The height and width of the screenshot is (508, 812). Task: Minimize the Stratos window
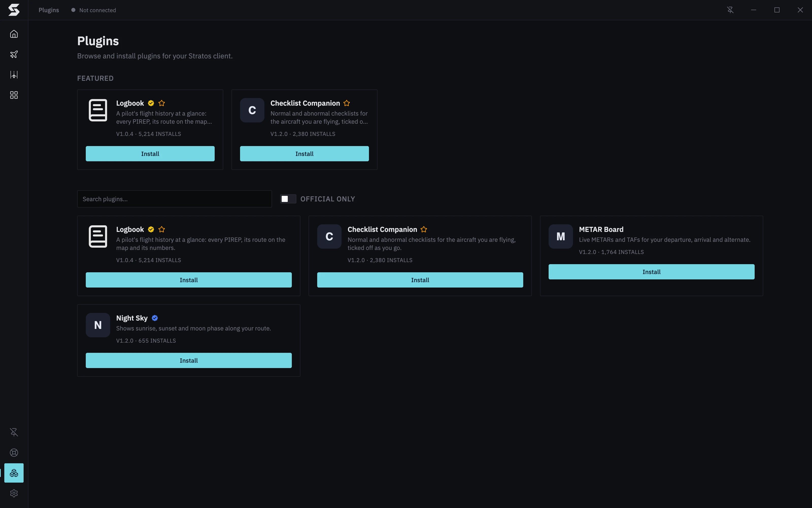pyautogui.click(x=754, y=10)
